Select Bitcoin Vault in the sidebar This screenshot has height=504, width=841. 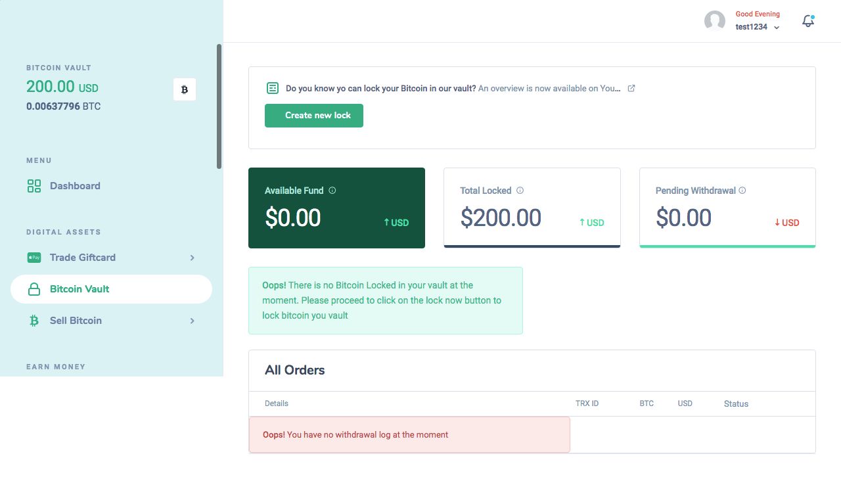point(80,289)
